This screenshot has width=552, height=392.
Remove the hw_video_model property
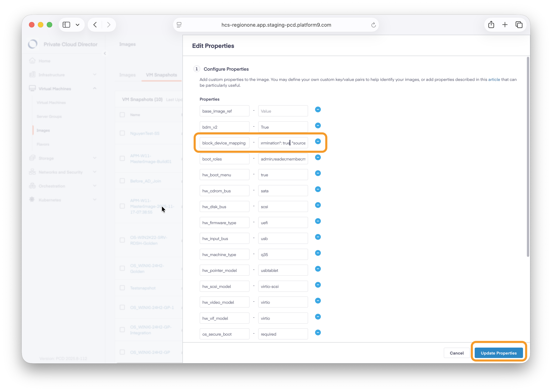pyautogui.click(x=318, y=301)
